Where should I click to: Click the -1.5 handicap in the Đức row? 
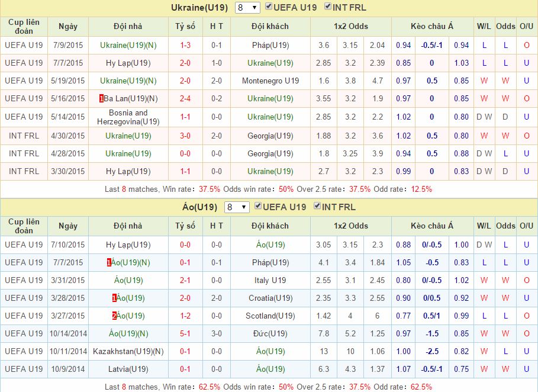point(431,333)
